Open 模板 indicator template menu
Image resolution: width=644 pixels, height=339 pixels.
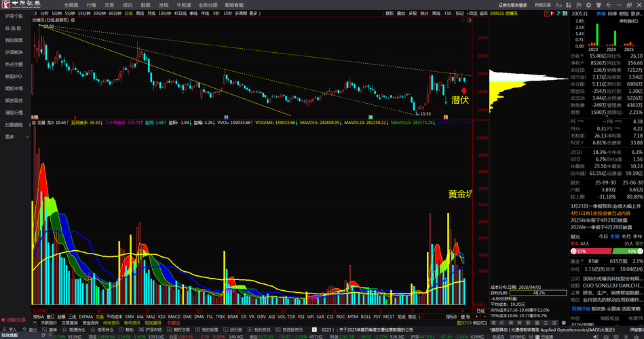click(x=466, y=317)
